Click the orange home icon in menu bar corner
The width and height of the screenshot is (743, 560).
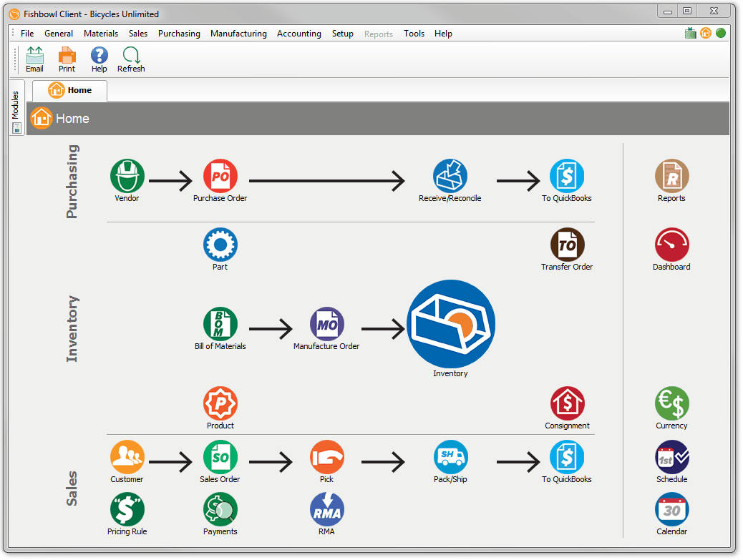coord(706,33)
